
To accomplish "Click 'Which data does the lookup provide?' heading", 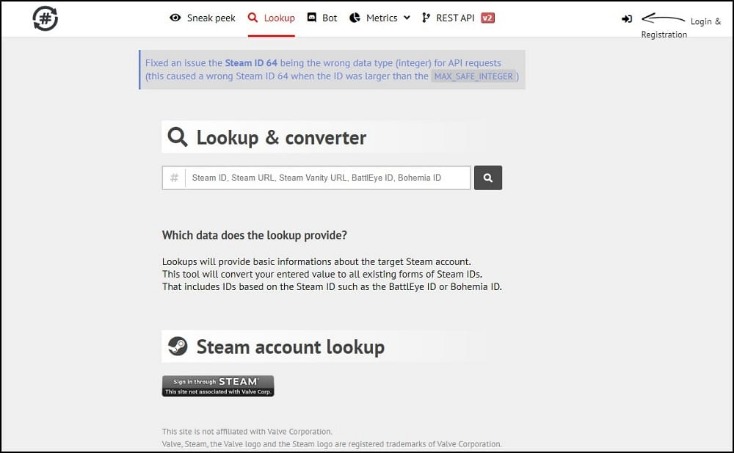I will point(255,235).
